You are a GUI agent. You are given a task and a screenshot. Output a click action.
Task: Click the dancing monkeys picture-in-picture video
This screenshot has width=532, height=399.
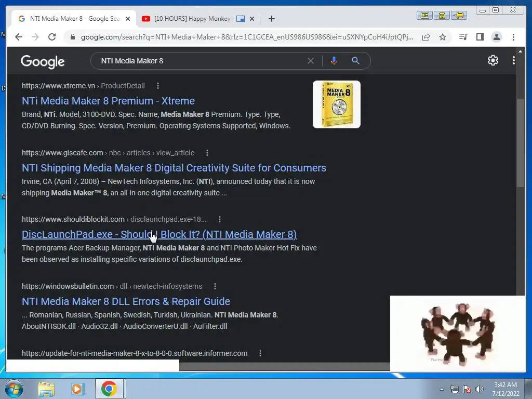[x=457, y=333]
